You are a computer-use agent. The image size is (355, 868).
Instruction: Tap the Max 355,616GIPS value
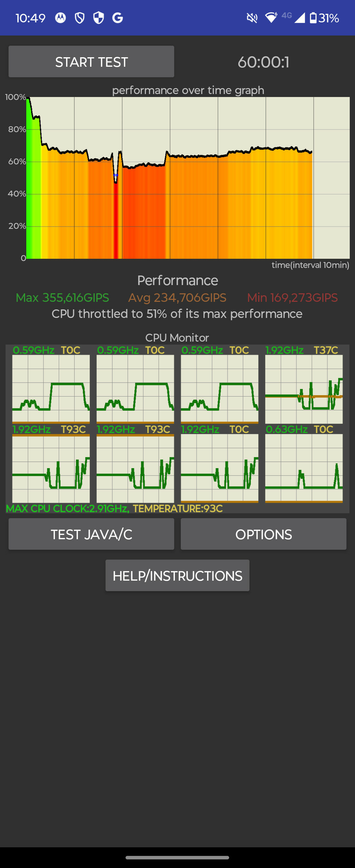point(62,298)
